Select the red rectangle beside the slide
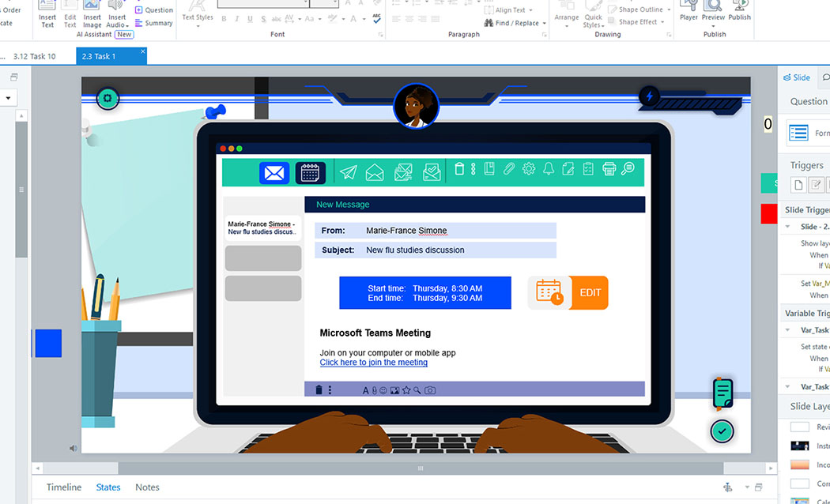Image resolution: width=830 pixels, height=504 pixels. pyautogui.click(x=768, y=213)
